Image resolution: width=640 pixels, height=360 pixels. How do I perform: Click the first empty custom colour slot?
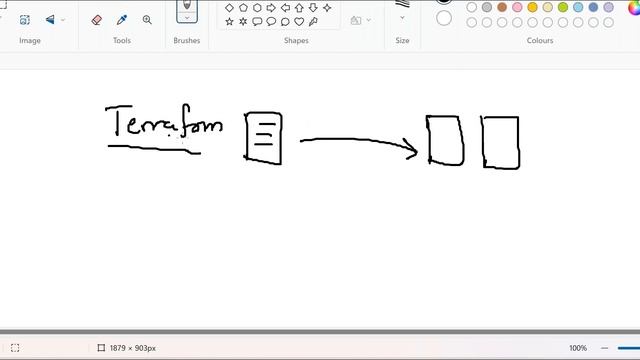[472, 22]
